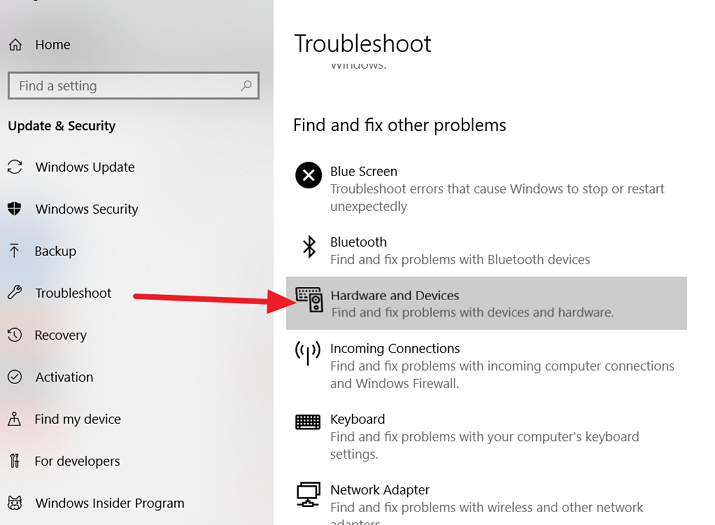Click the search magnifier icon

246,85
